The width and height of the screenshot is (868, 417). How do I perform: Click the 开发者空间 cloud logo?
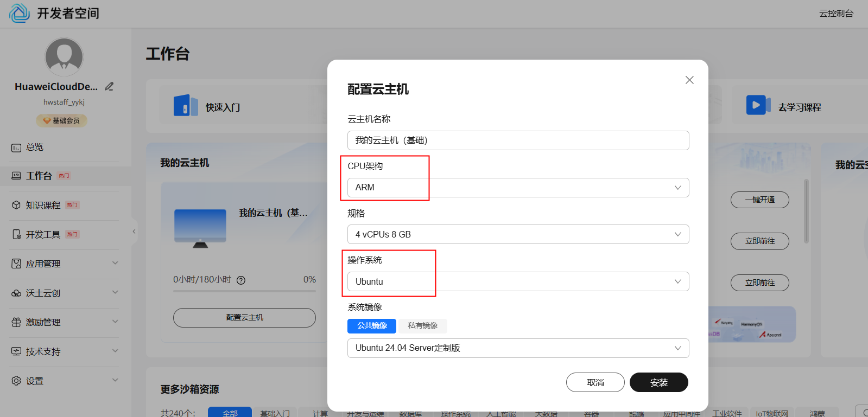20,13
